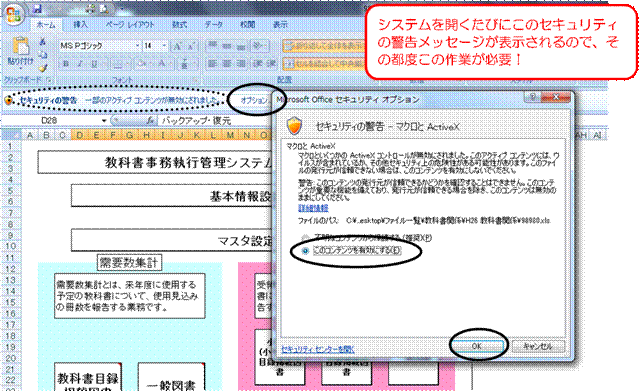Open the font size 14 dropdown
The image size is (639, 391).
(x=164, y=46)
